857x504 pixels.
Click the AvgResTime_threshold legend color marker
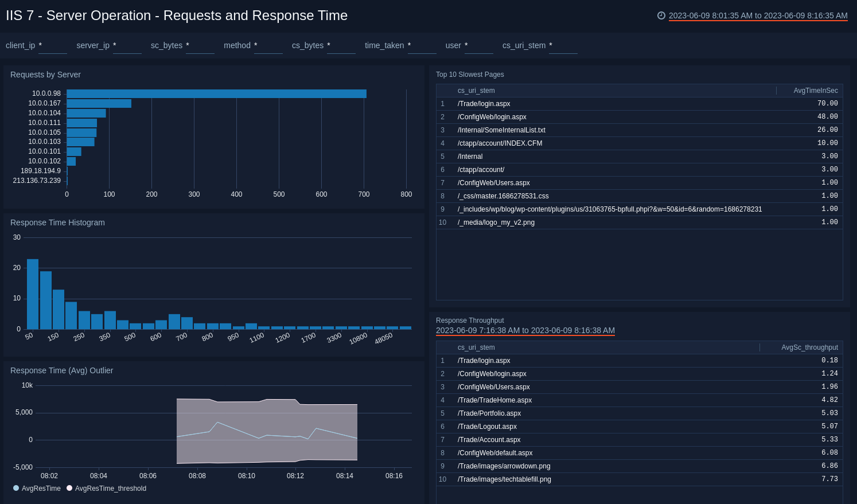point(69,489)
